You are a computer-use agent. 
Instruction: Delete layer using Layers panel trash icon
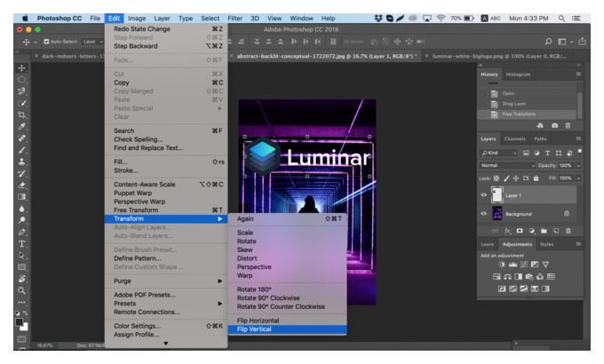point(568,231)
